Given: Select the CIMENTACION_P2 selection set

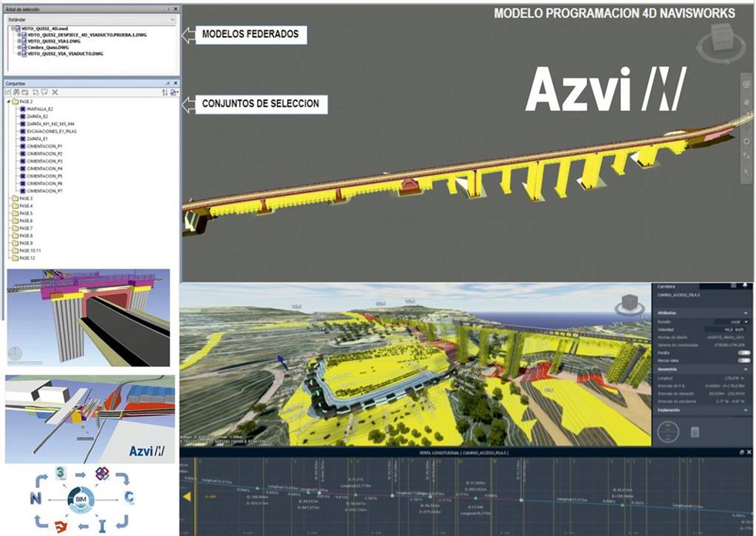Looking at the screenshot, I should tap(41, 153).
